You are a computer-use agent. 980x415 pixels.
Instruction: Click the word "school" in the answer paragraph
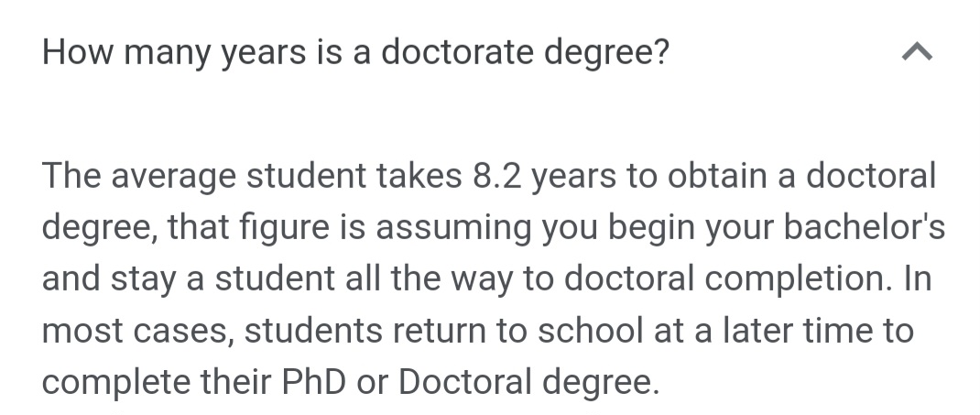click(590, 330)
